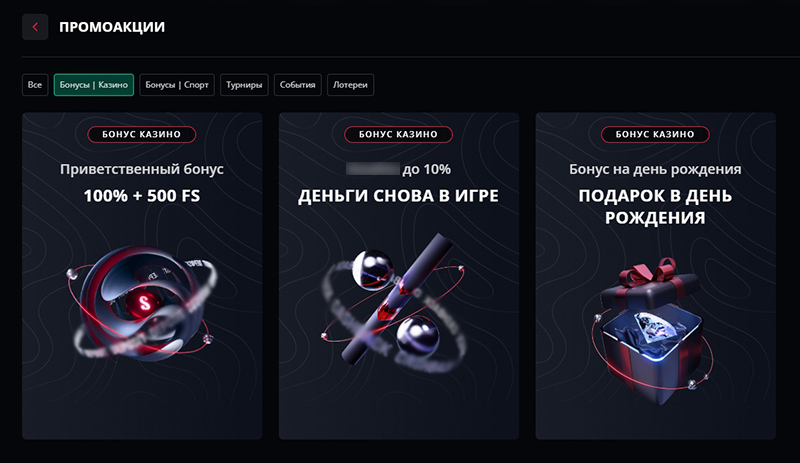Viewport: 800px width, 463px height.
Task: Open the Лотереи tab
Action: [x=351, y=85]
